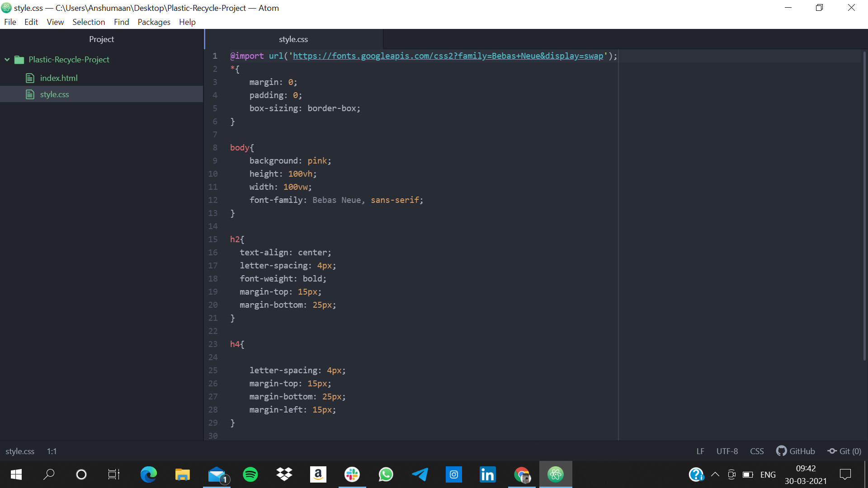
Task: Switch to the style.css editor tab
Action: pos(293,39)
